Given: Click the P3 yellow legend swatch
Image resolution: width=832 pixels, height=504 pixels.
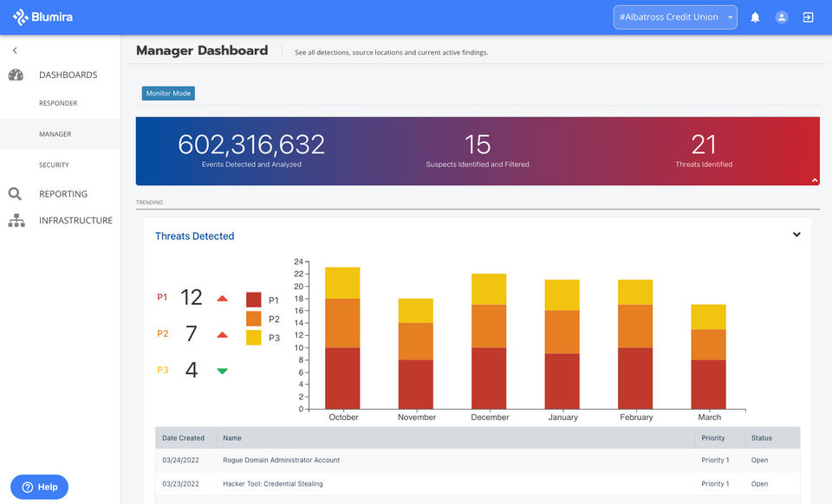Looking at the screenshot, I should coord(254,338).
